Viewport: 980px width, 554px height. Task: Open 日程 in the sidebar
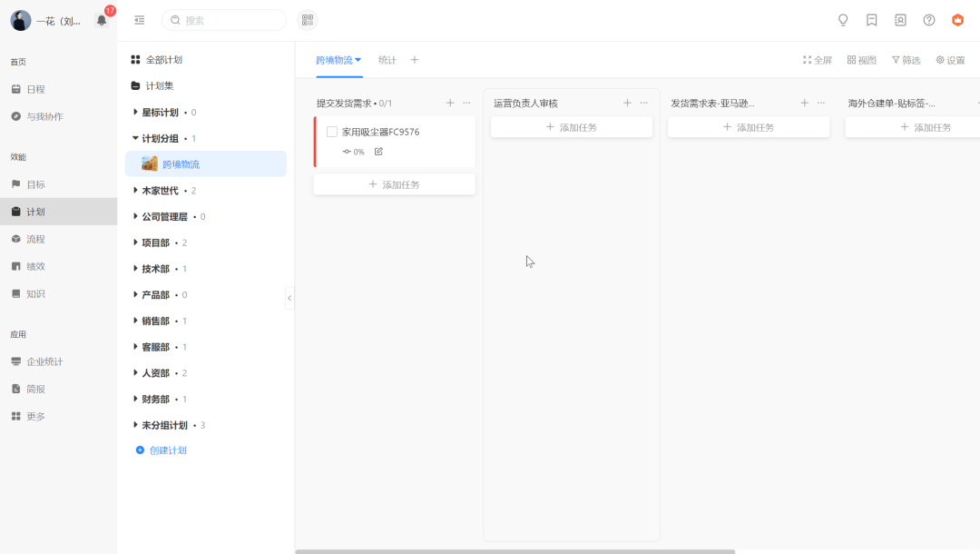(59, 89)
